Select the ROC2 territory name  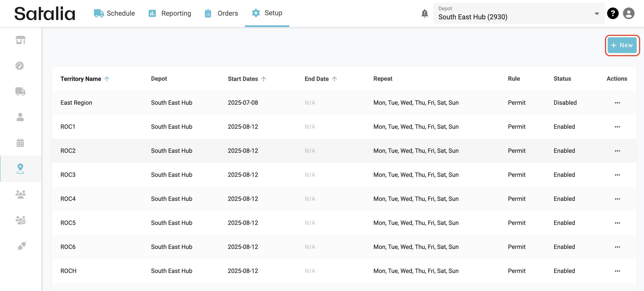pos(68,151)
